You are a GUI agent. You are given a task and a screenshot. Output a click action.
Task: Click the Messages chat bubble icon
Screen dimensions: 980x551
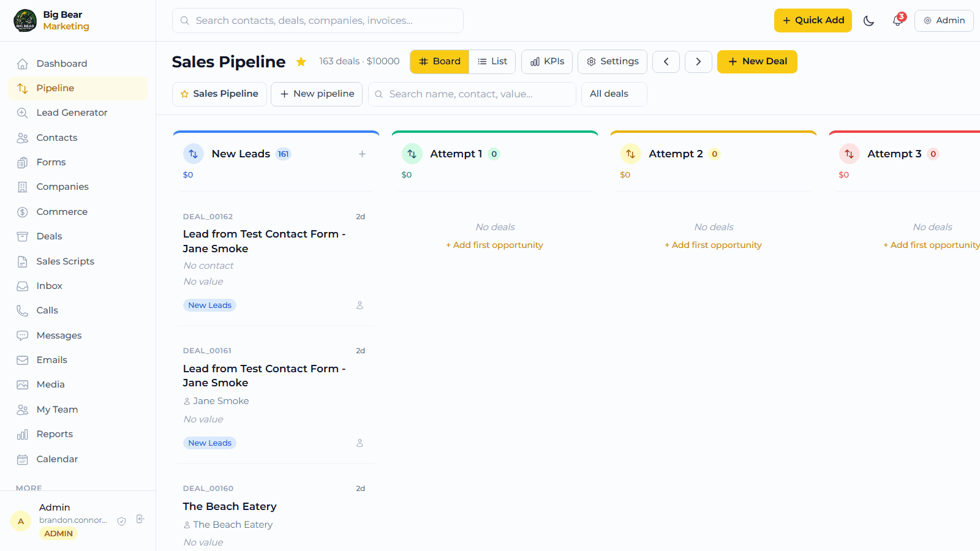pyautogui.click(x=23, y=335)
